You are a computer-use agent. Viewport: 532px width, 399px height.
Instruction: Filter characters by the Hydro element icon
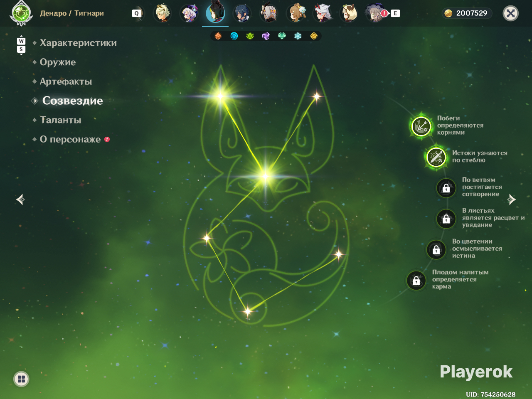(x=234, y=36)
